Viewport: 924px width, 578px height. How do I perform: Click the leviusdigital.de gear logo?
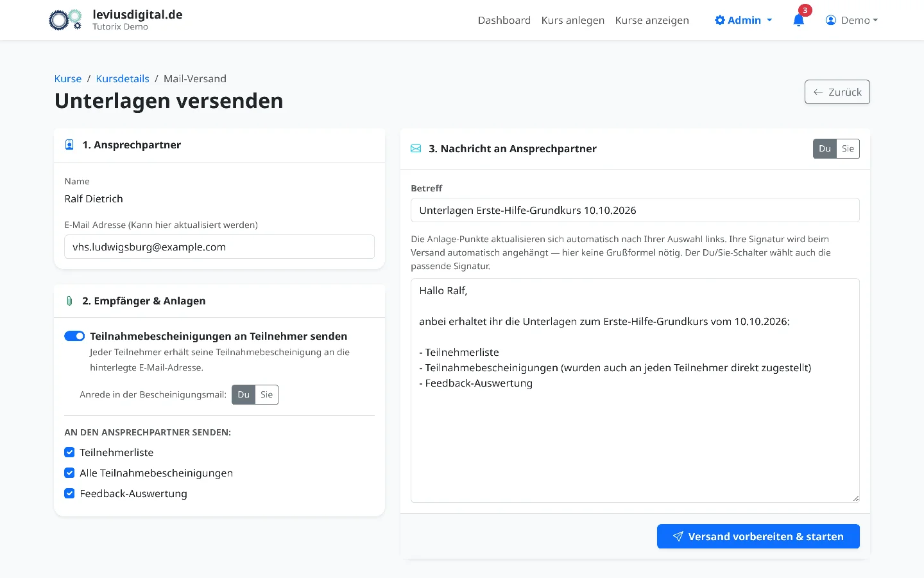point(65,20)
